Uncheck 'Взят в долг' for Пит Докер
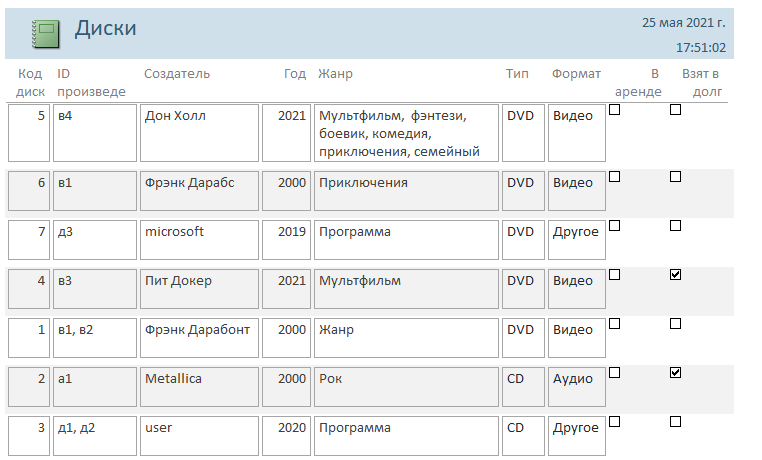Screen dimensions: 762x460 click(x=675, y=274)
